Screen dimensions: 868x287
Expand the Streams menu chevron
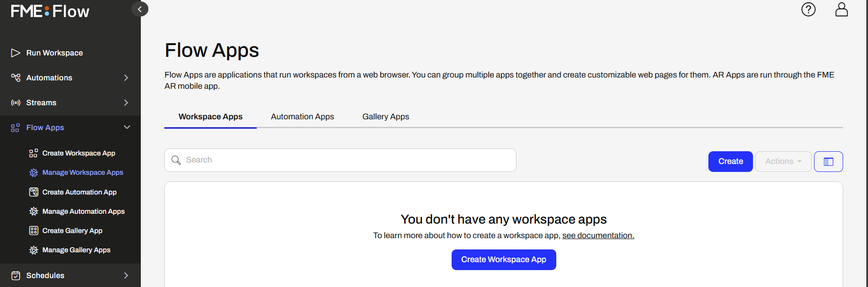coord(126,102)
